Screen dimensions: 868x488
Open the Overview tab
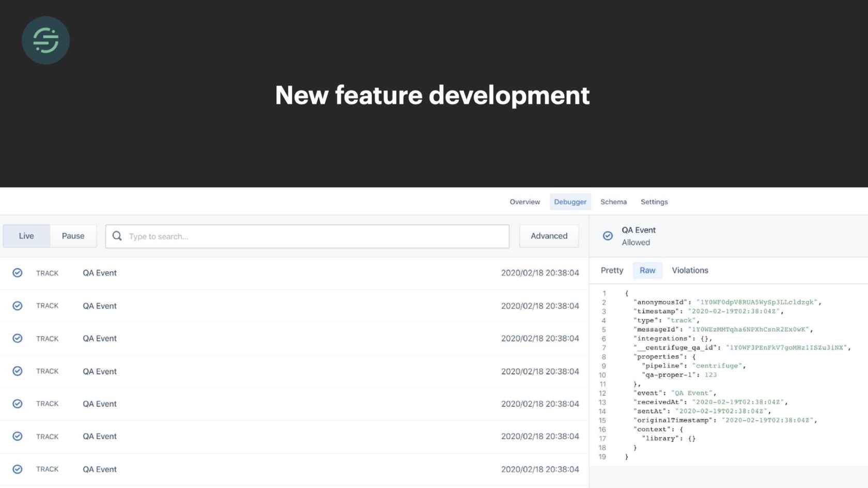(x=524, y=202)
